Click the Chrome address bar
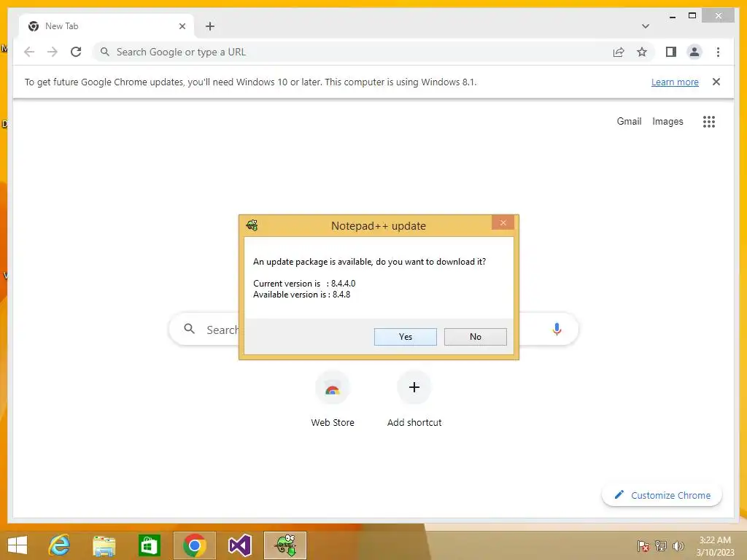 click(x=352, y=52)
